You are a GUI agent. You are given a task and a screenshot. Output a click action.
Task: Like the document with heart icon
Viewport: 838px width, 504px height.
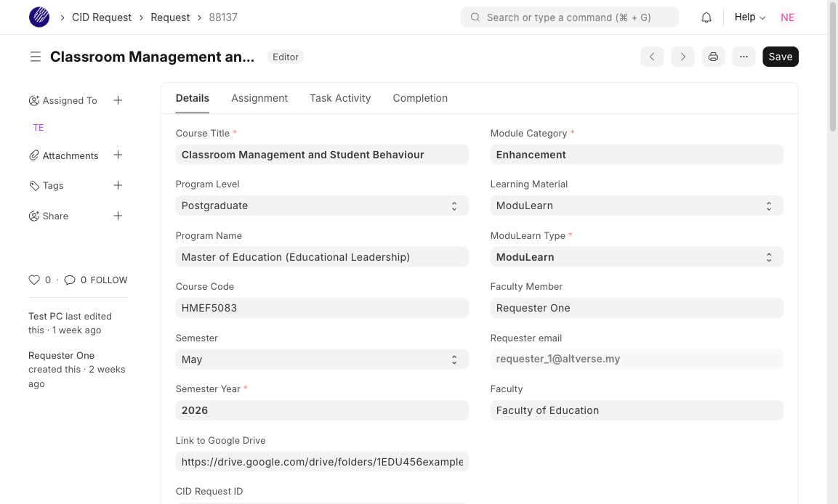pyautogui.click(x=34, y=280)
